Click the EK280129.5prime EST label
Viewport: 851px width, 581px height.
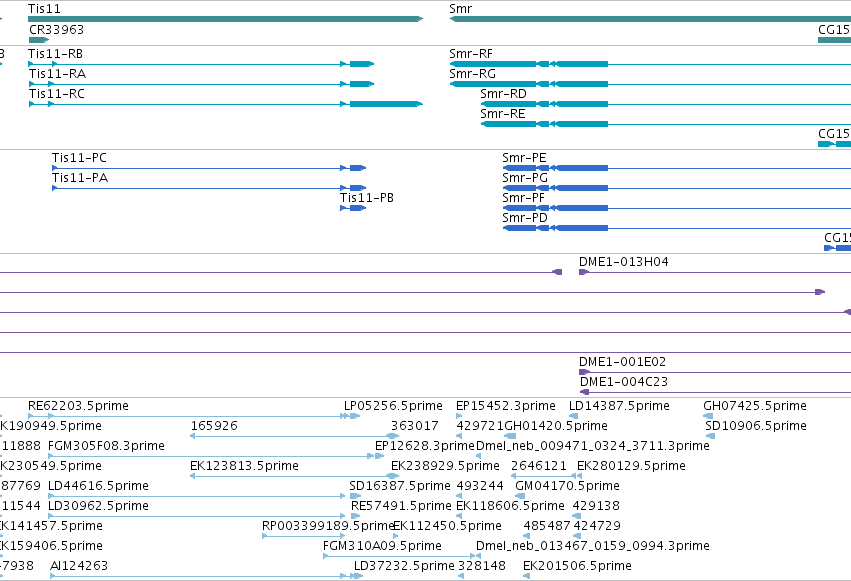point(631,466)
